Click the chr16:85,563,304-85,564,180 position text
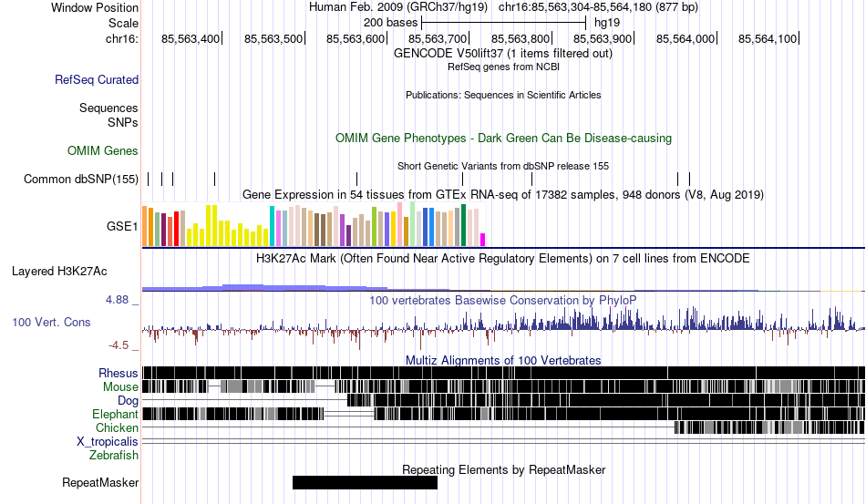Image resolution: width=866 pixels, height=504 pixels. point(575,7)
